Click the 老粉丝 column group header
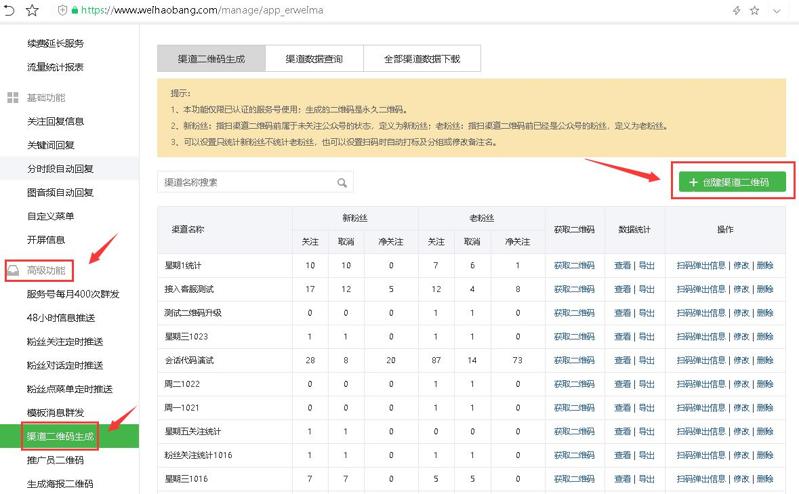Viewport: 799px width, 494px height. point(482,218)
